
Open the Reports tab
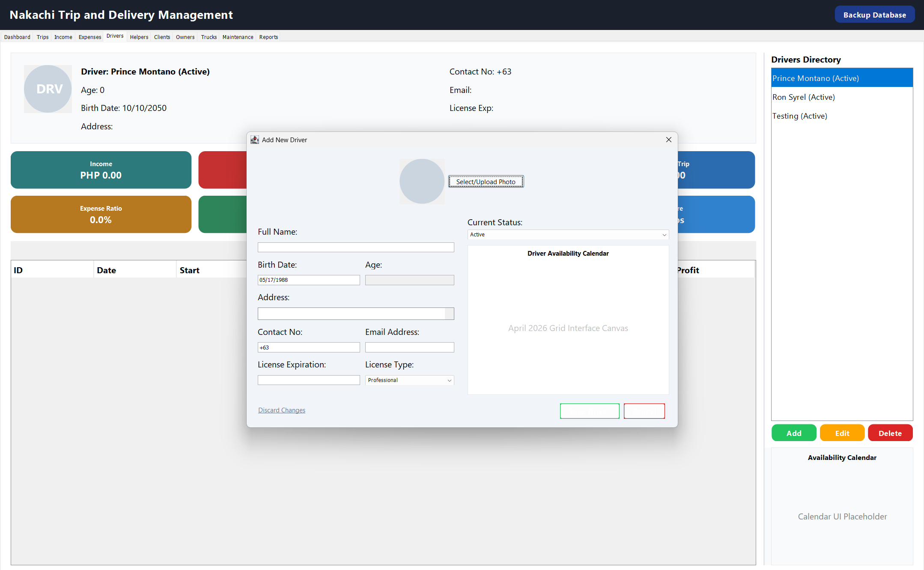tap(268, 37)
